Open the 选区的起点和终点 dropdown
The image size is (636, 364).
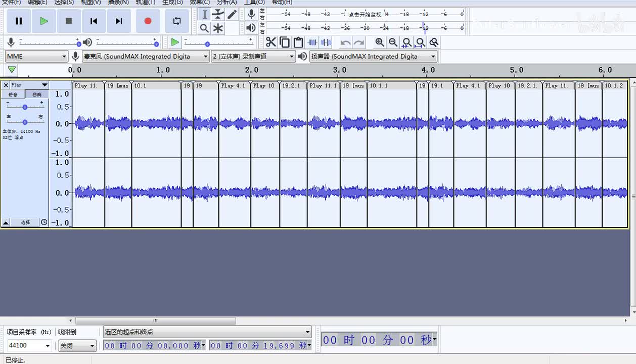(207, 332)
